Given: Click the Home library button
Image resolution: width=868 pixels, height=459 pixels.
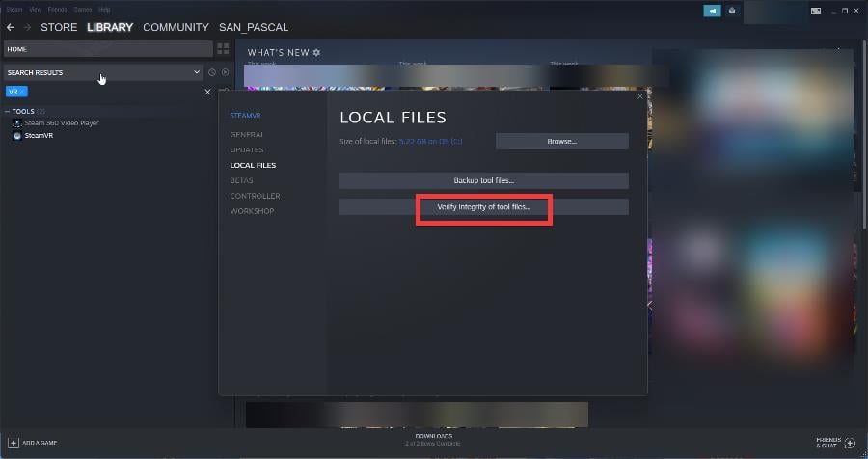Looking at the screenshot, I should pyautogui.click(x=108, y=49).
